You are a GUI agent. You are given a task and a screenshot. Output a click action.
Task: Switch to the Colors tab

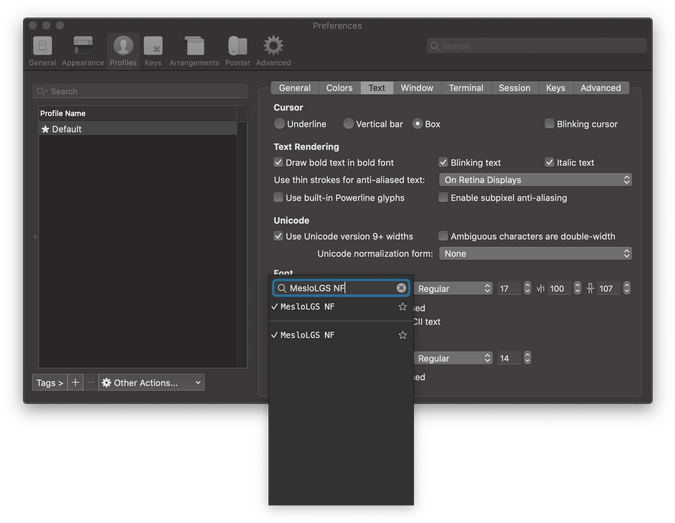[x=339, y=88]
